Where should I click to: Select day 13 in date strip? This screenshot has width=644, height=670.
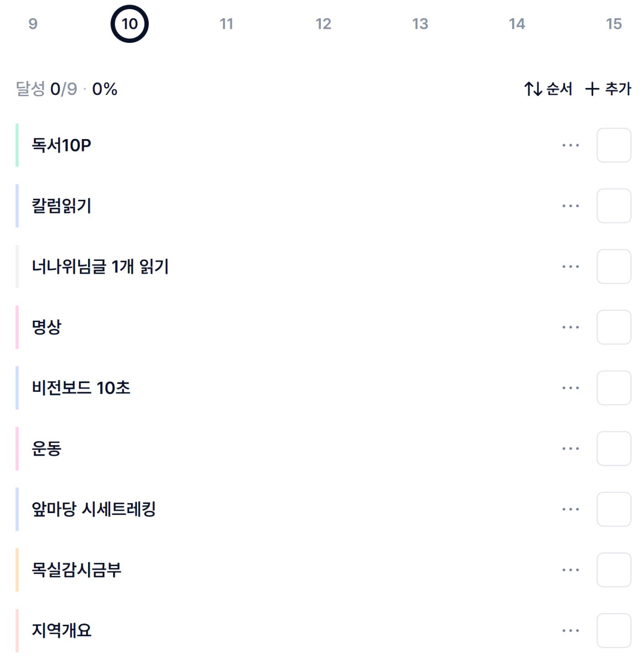[420, 24]
